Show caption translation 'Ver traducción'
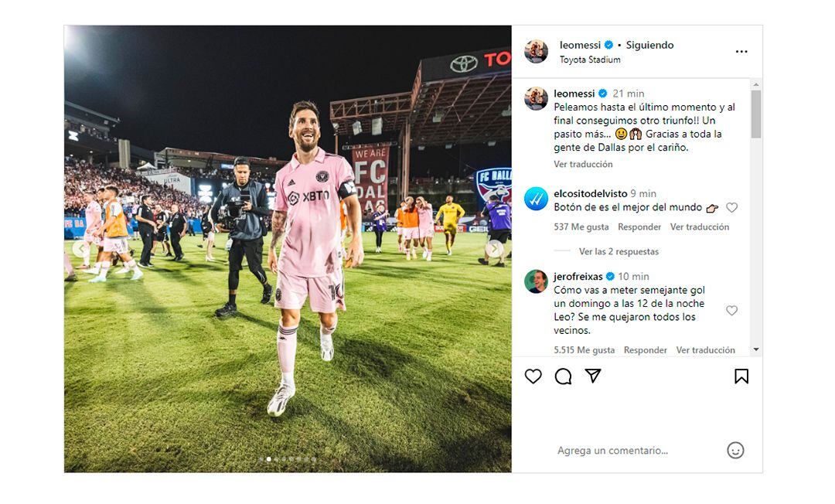835x504 pixels. coord(583,164)
